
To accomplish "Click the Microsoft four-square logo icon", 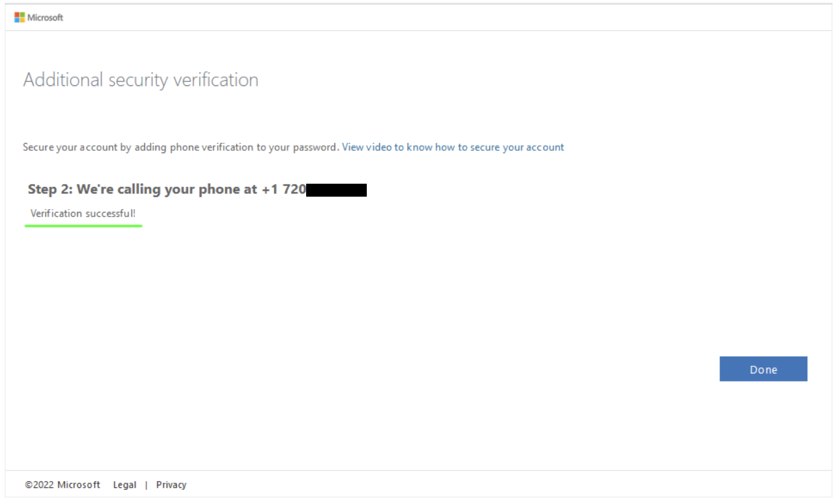I will 19,18.
